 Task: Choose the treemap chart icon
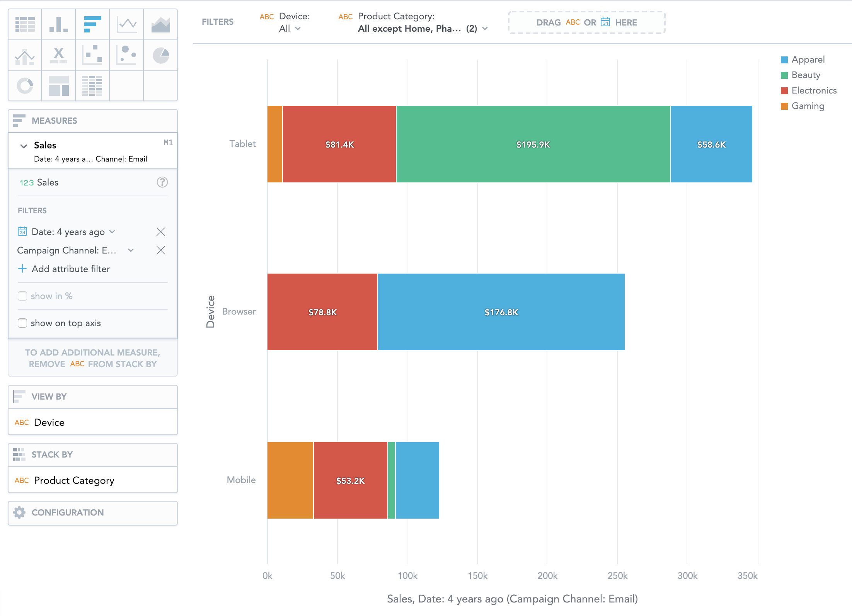(59, 86)
